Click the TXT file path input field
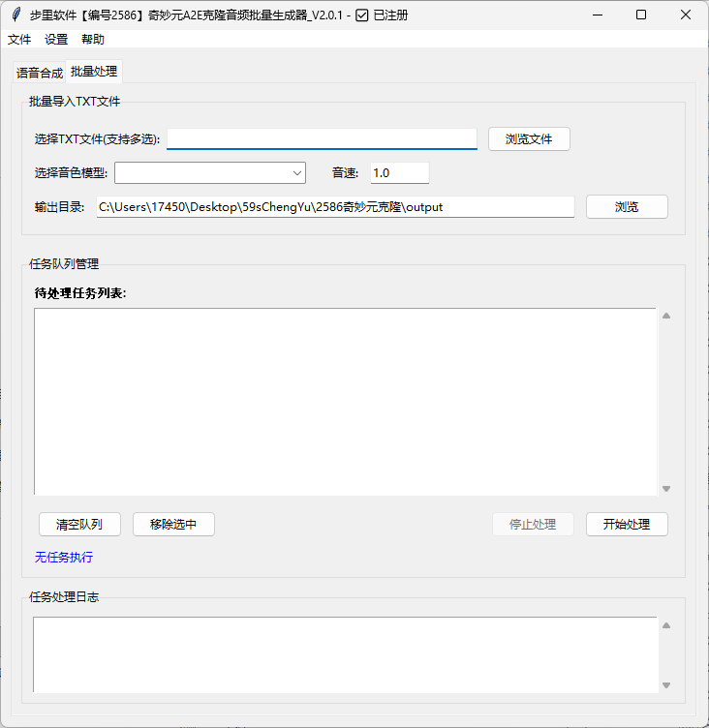 tap(322, 139)
